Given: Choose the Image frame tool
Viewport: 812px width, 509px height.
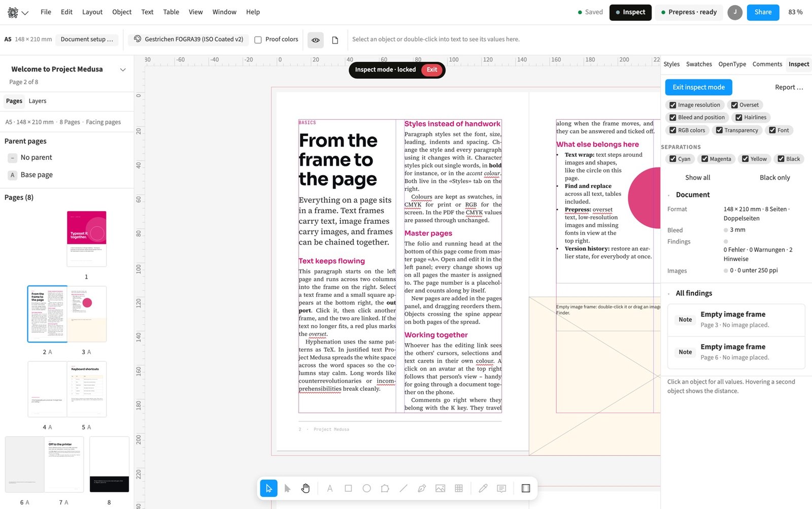Looking at the screenshot, I should pos(440,488).
